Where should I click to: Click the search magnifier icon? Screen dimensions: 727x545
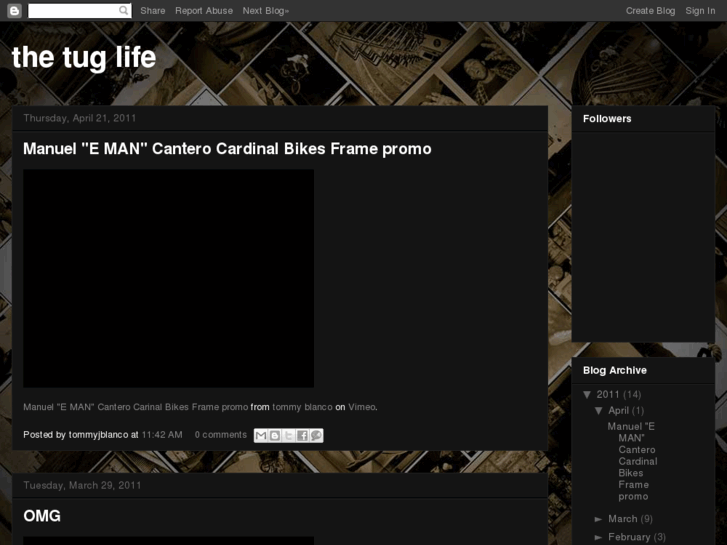123,10
